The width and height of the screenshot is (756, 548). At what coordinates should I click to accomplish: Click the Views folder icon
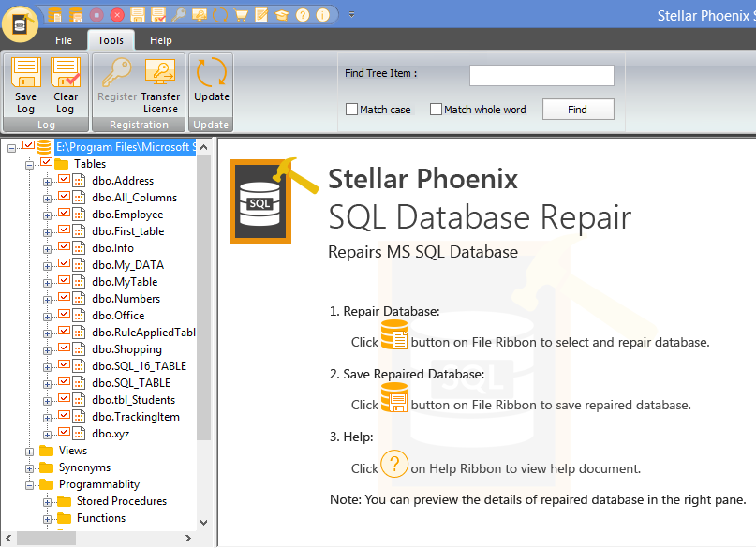click(x=46, y=451)
